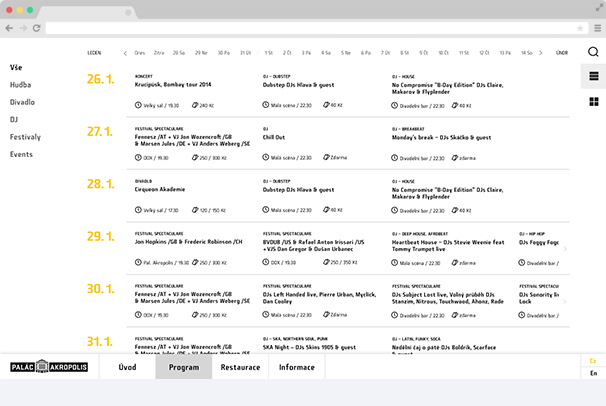
Task: Expand more events on 29. 1. row
Action: [x=565, y=250]
